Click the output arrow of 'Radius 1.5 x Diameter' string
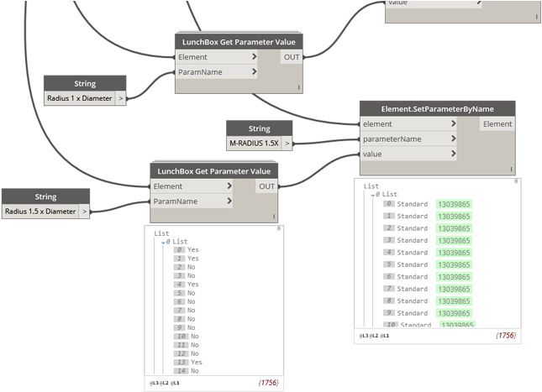The width and height of the screenshot is (542, 392). 84,212
